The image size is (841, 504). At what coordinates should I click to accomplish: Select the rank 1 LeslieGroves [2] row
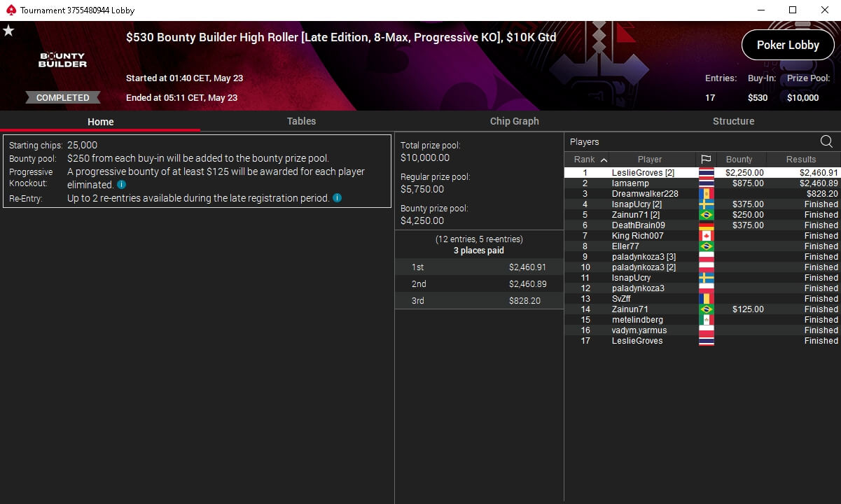(702, 173)
